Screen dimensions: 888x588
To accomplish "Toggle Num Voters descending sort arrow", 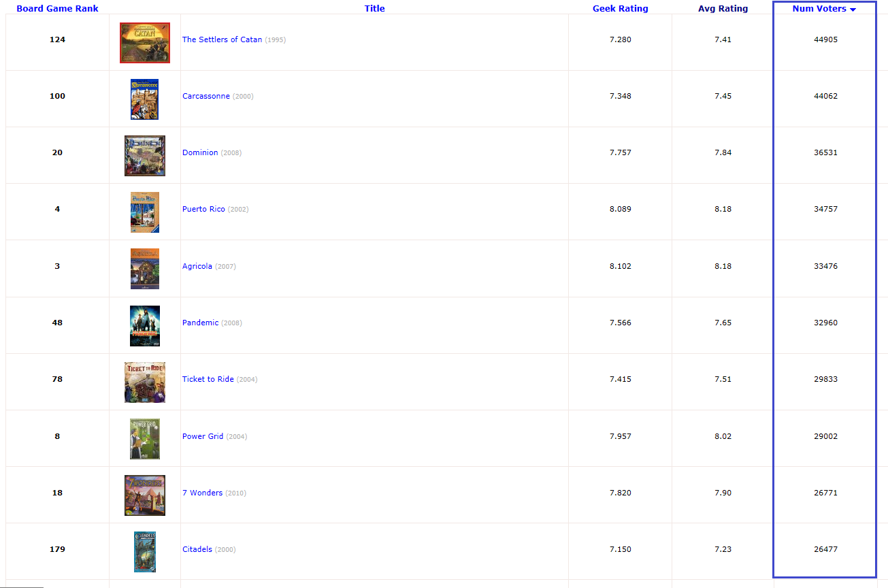I will (x=853, y=10).
